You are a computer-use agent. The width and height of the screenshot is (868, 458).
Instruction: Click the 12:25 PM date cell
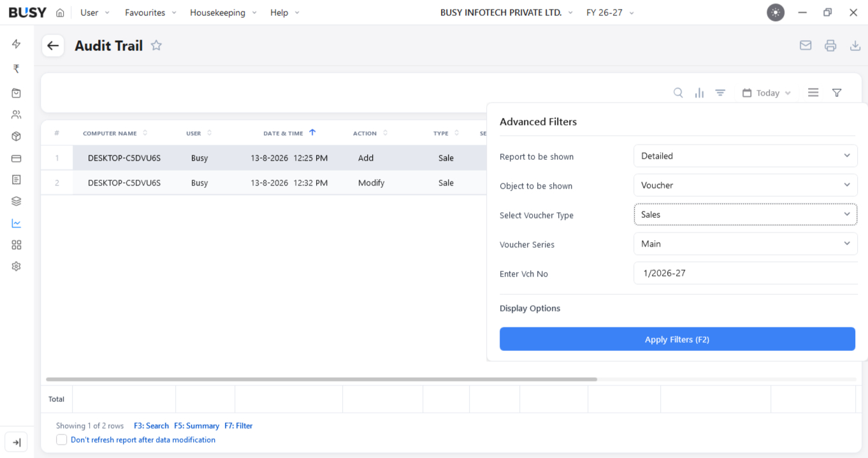(x=289, y=158)
